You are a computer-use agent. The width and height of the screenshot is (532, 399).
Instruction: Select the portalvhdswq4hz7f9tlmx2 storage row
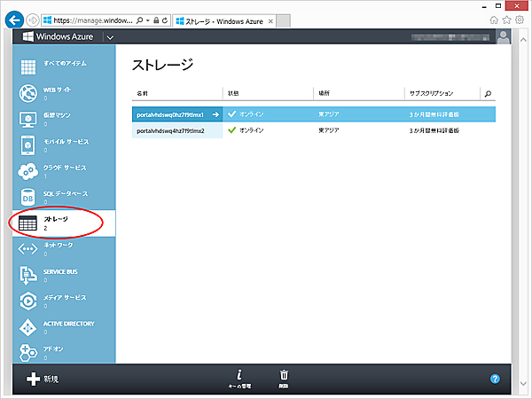(169, 130)
